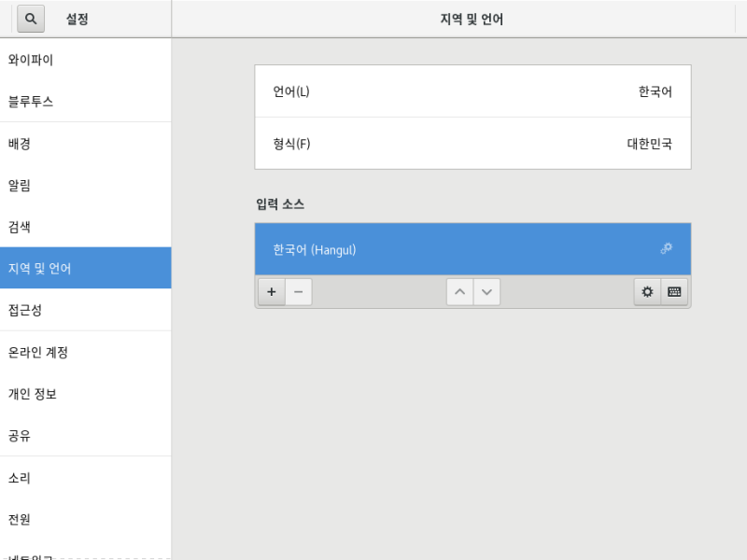Click the 설정 title in header
This screenshot has width=747, height=560.
(78, 19)
